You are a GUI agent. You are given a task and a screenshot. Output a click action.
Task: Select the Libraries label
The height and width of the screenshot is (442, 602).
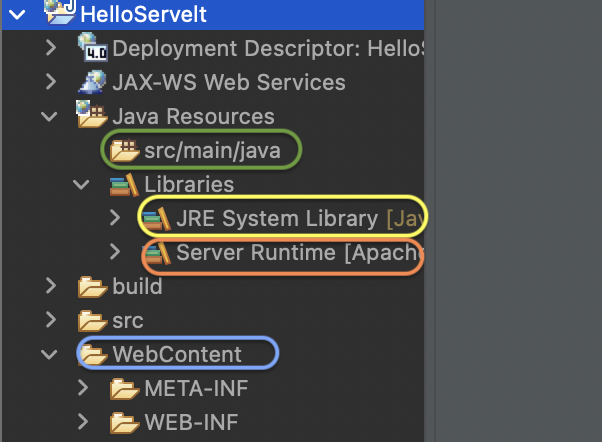tap(189, 184)
